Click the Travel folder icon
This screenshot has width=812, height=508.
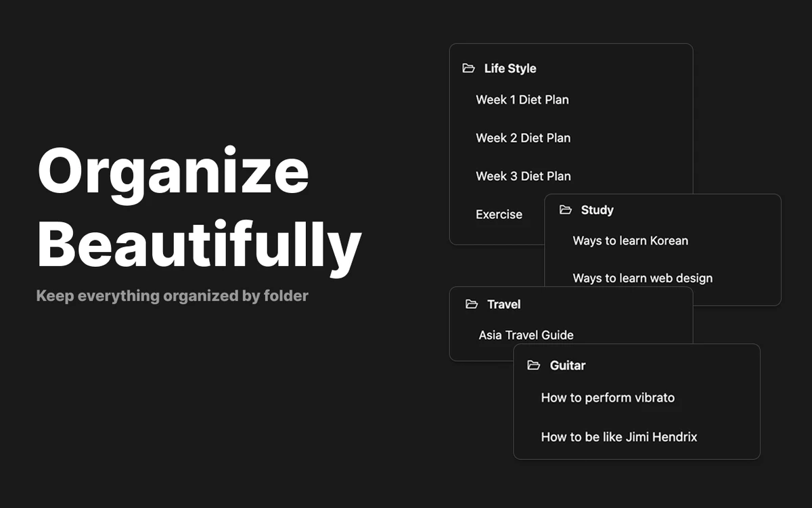pyautogui.click(x=472, y=304)
